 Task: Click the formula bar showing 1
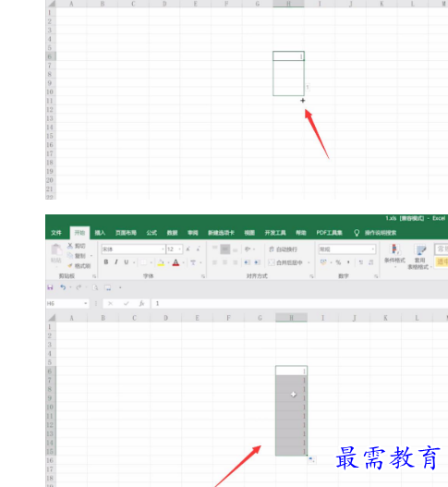(x=299, y=303)
